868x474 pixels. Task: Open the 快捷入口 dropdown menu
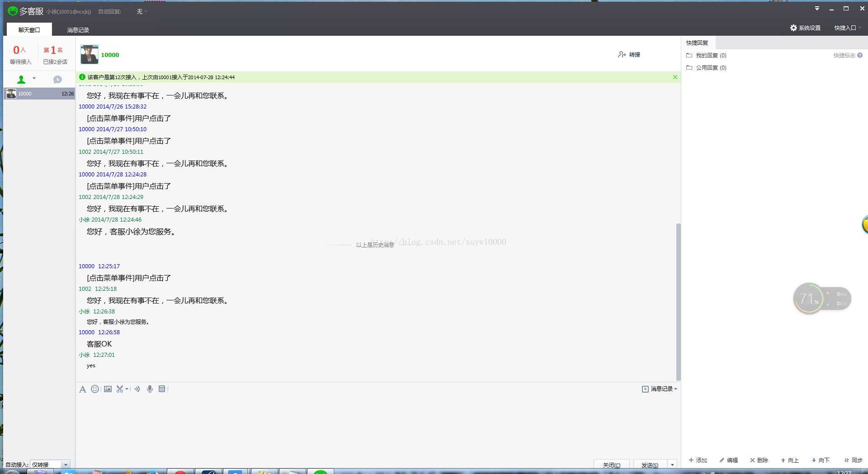[x=848, y=28]
